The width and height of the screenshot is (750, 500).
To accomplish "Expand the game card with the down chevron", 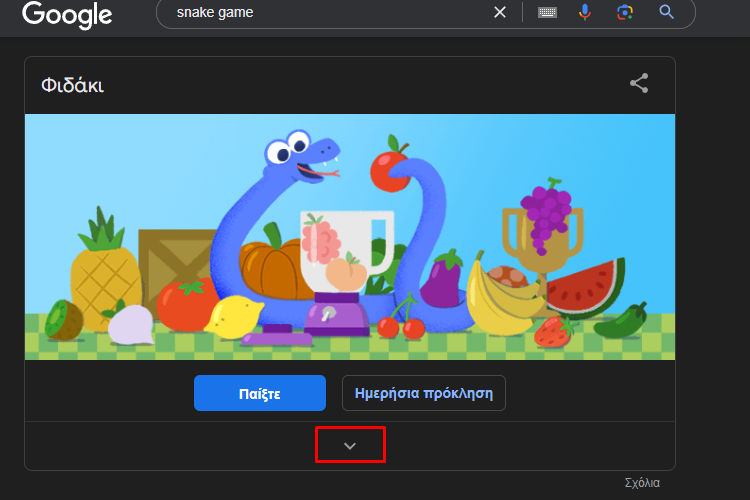I will point(350,445).
